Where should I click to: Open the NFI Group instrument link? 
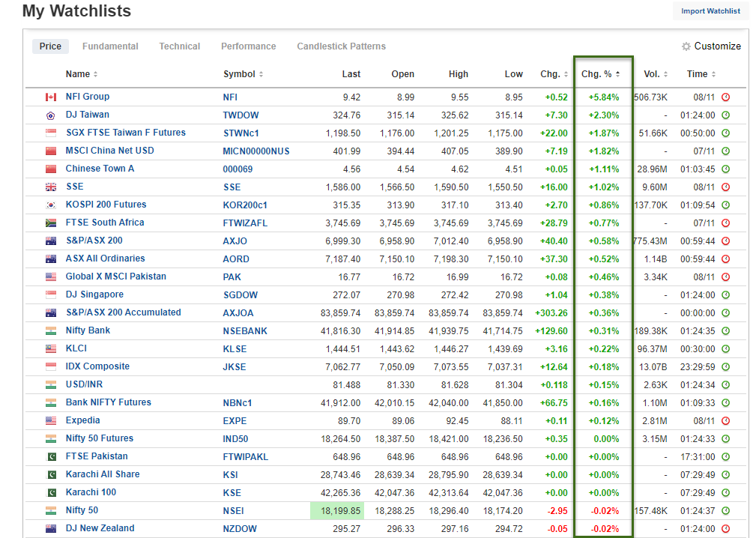click(87, 97)
